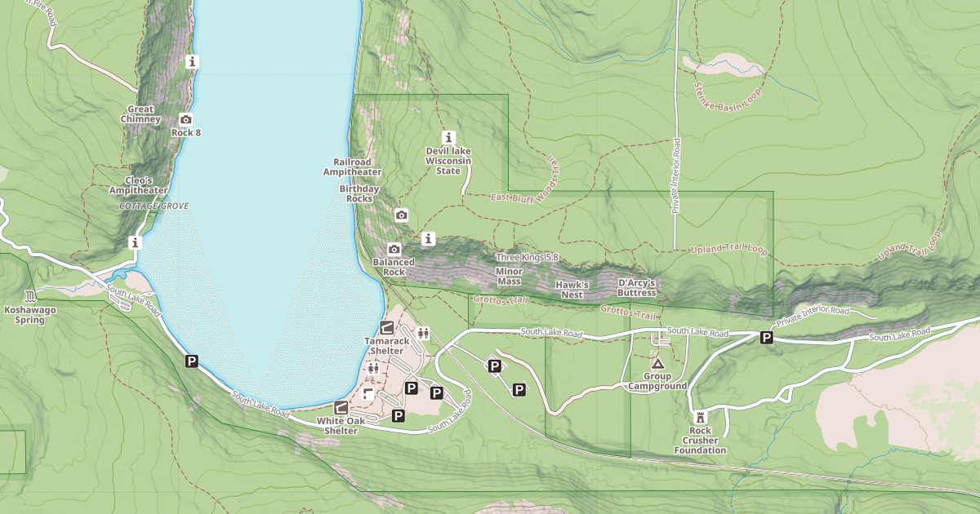Click southeastern parking icon of diagonal lot pair
Viewport: 980px width, 514px height.
519,390
